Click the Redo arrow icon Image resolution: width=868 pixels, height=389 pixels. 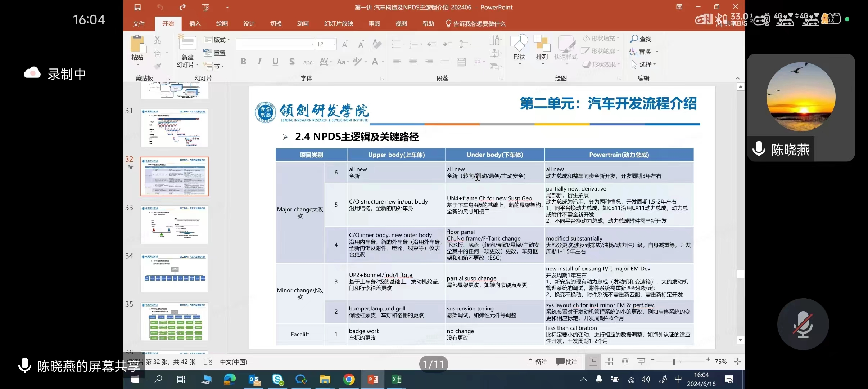click(183, 7)
